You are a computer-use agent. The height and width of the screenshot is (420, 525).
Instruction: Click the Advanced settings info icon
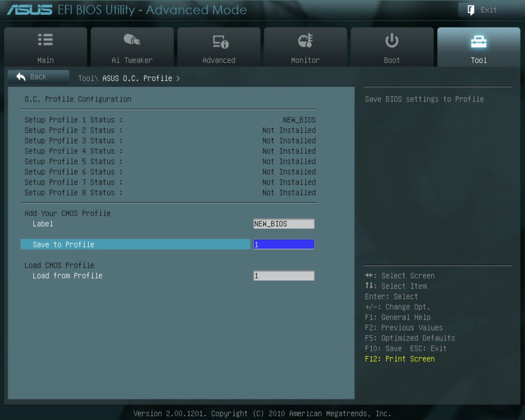(x=220, y=41)
